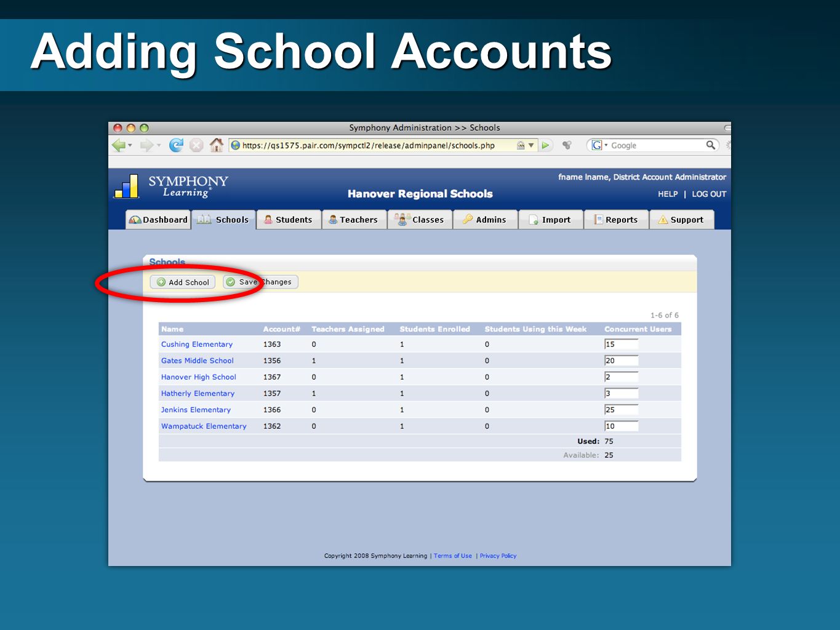The width and height of the screenshot is (840, 630).
Task: Open the Reports tab
Action: point(616,220)
